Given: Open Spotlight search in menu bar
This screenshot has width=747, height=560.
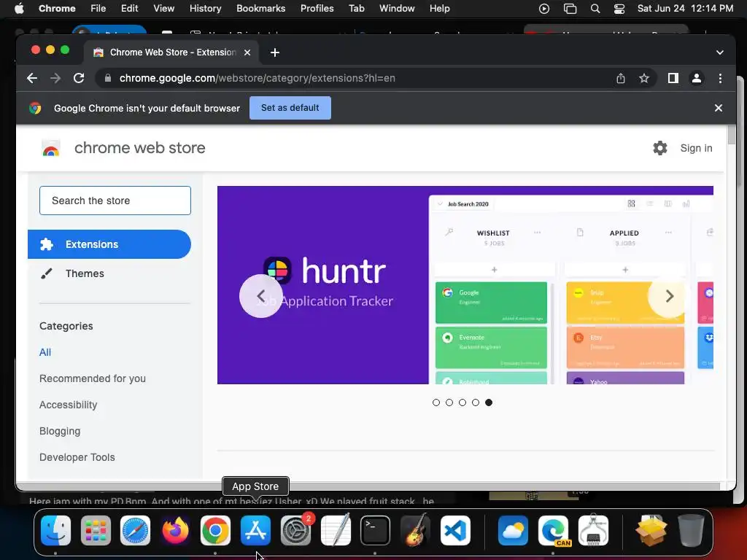Looking at the screenshot, I should click(595, 8).
